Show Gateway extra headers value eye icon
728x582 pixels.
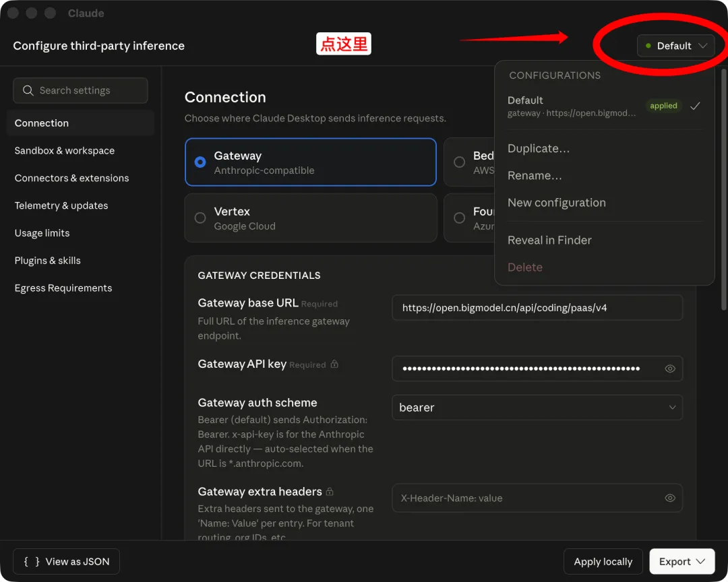pos(669,498)
